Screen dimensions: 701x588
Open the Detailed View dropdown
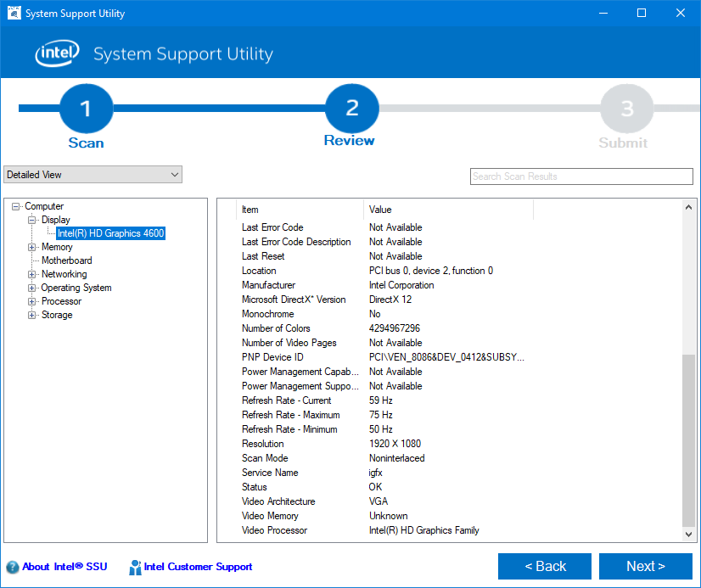[93, 175]
